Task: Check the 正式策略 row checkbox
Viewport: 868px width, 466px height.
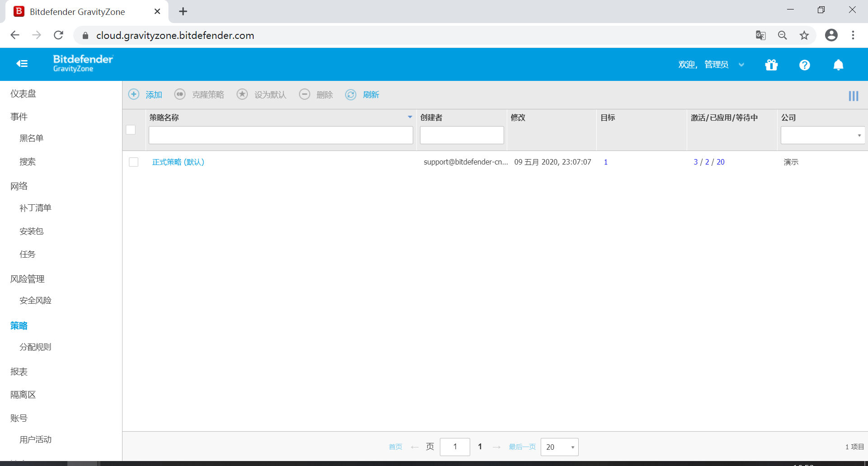Action: click(133, 162)
